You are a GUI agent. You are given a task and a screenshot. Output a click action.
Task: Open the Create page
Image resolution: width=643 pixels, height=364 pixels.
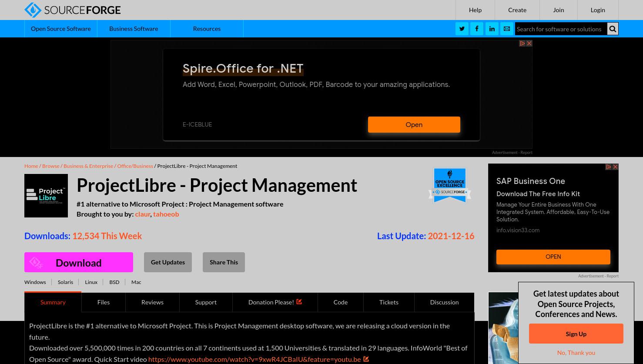click(517, 10)
